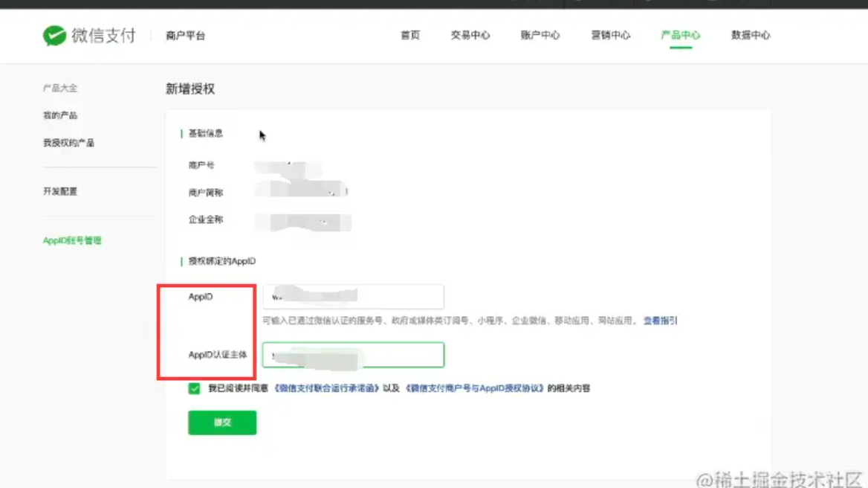Viewport: 868px width, 488px height.
Task: Select 我授权的产品 sidebar item
Action: 68,143
